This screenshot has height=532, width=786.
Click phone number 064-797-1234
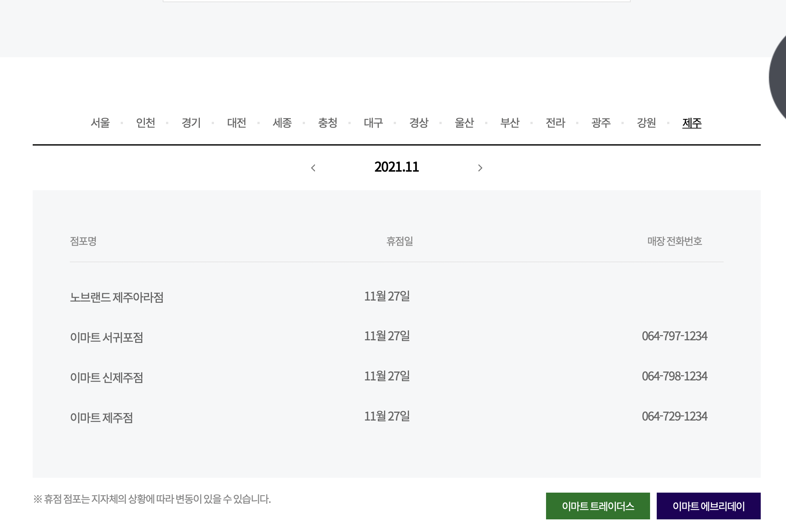674,336
